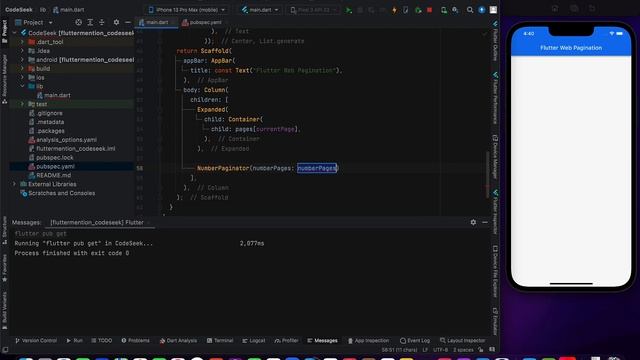
Task: Stop the running app with red square
Action: [x=429, y=10]
